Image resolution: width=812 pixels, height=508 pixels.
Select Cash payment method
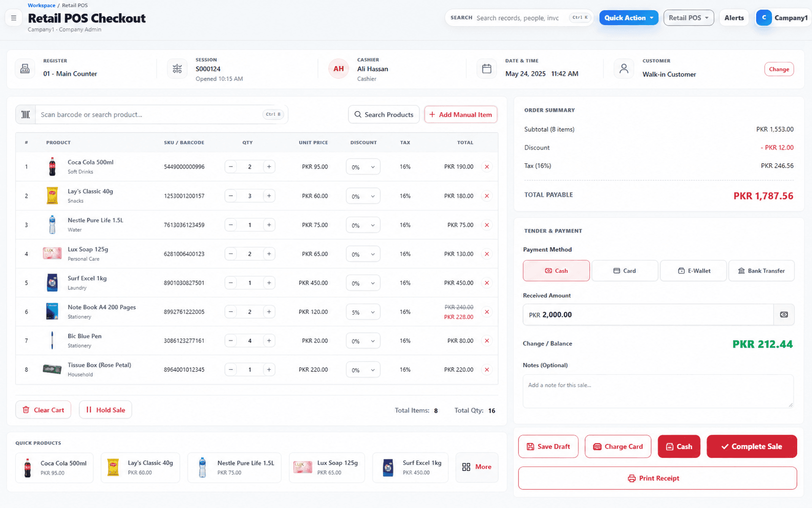(556, 271)
